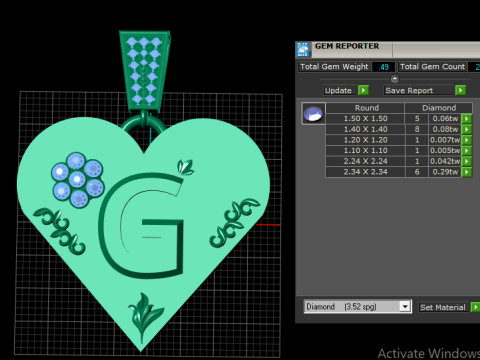Click the Total Gem Count label

point(432,67)
